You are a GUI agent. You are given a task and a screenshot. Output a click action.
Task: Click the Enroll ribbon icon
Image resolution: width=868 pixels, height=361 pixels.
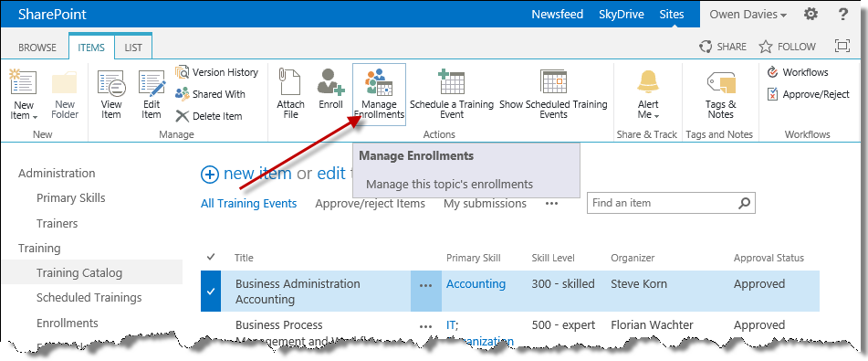[x=331, y=82]
